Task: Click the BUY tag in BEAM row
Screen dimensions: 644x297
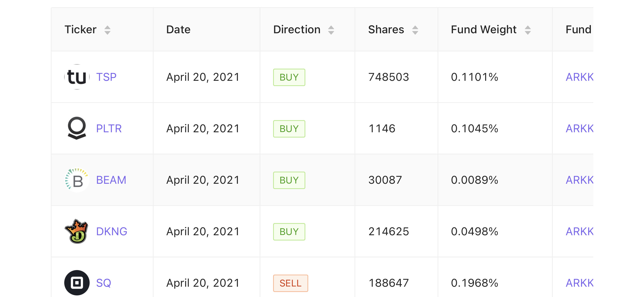Action: (289, 180)
